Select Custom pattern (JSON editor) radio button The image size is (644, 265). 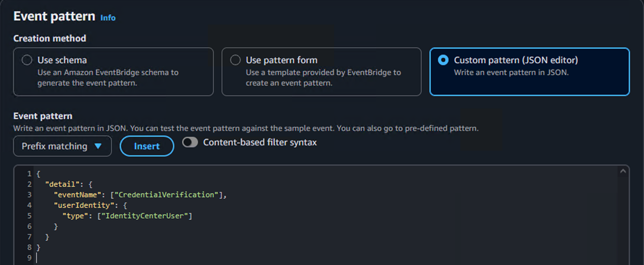(443, 60)
